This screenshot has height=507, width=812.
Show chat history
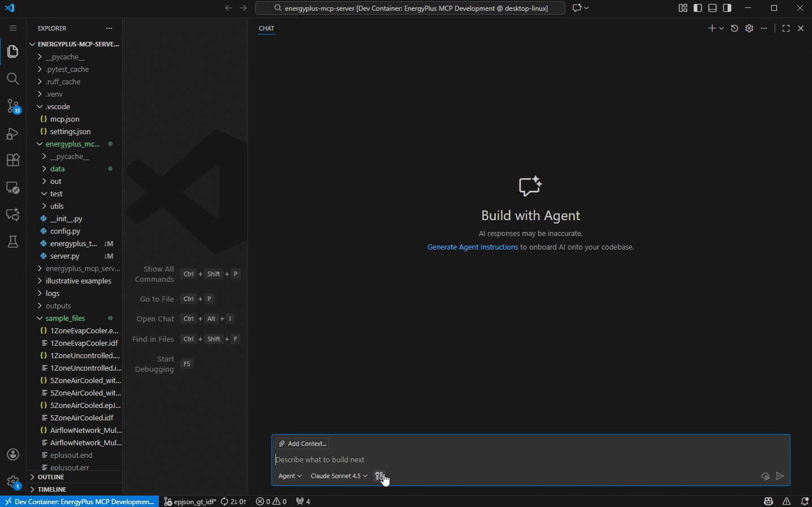(735, 28)
